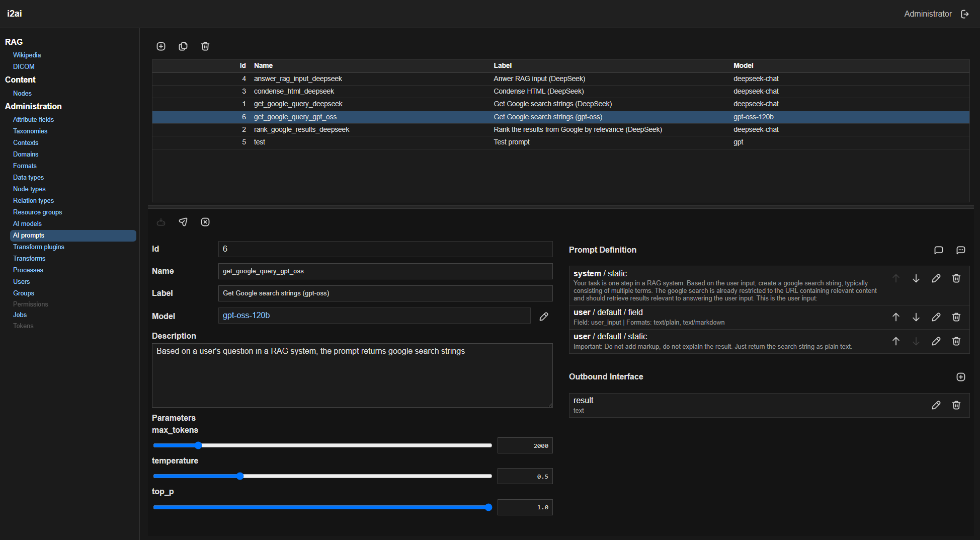Open DICOM under RAG in sidebar
This screenshot has height=540, width=980.
click(24, 66)
